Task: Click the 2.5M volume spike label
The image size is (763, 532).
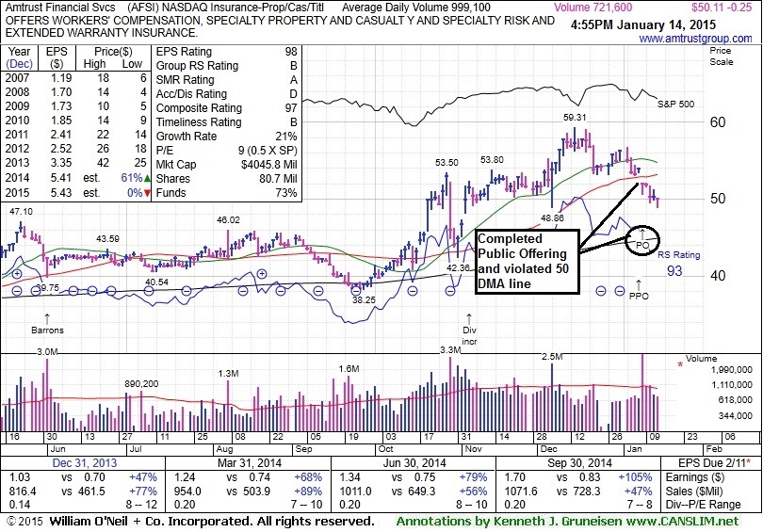Action: (552, 357)
